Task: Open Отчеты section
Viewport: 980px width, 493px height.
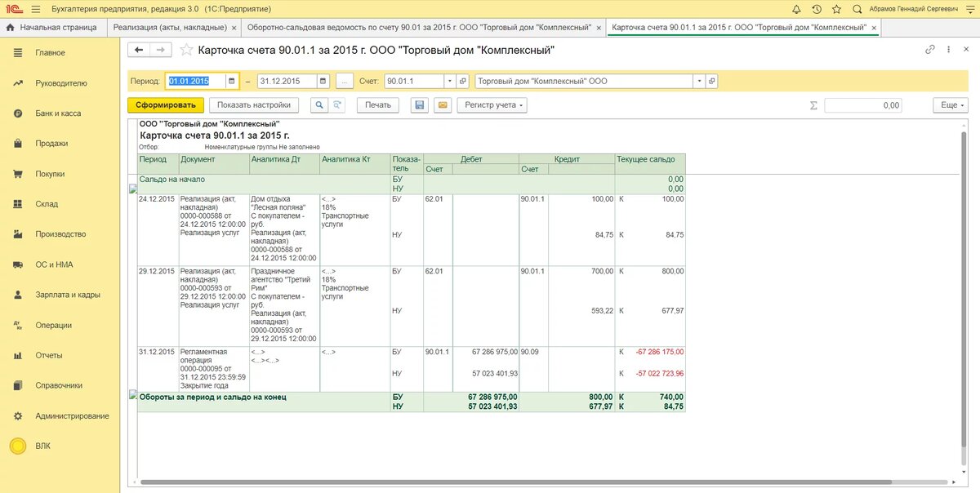Action: click(x=49, y=355)
